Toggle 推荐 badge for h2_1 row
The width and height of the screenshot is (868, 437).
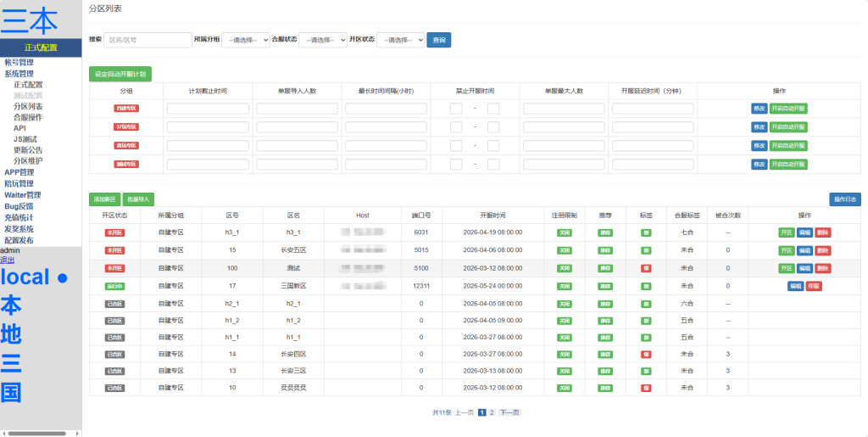[x=605, y=304]
